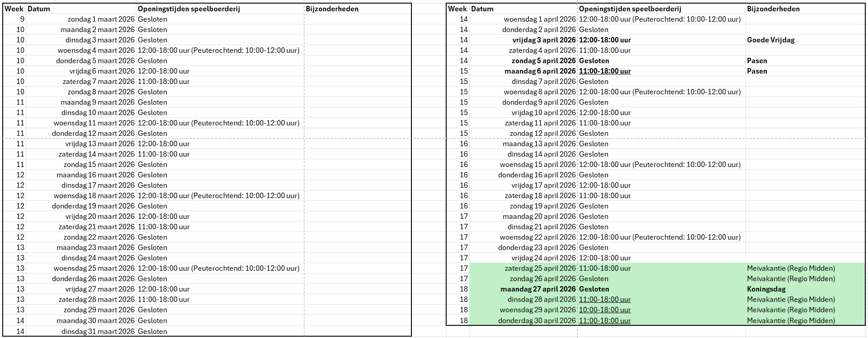The width and height of the screenshot is (868, 338).
Task: Click the dinsdag 31 maart 2026 cell
Action: 98,332
